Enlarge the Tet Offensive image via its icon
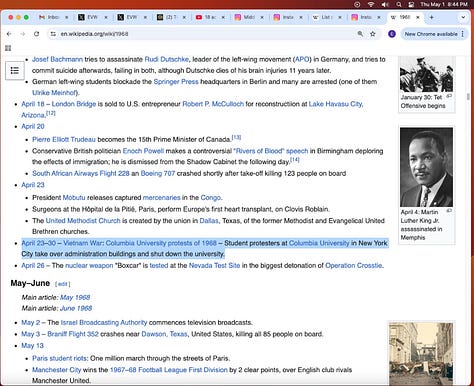474x386 pixels. pyautogui.click(x=449, y=96)
